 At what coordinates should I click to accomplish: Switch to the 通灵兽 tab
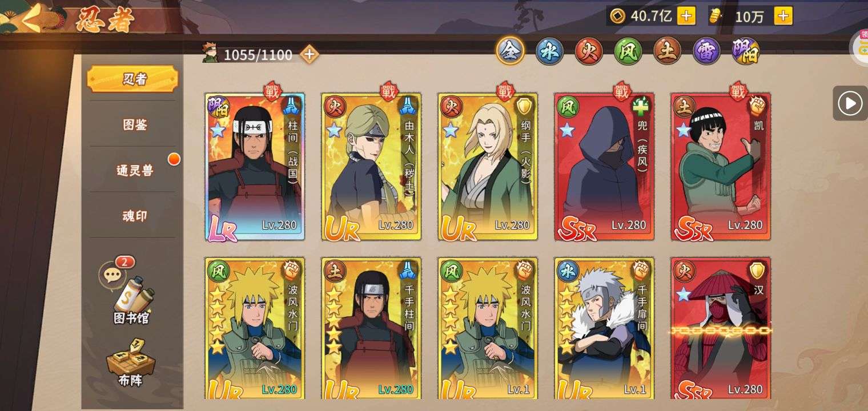[134, 170]
